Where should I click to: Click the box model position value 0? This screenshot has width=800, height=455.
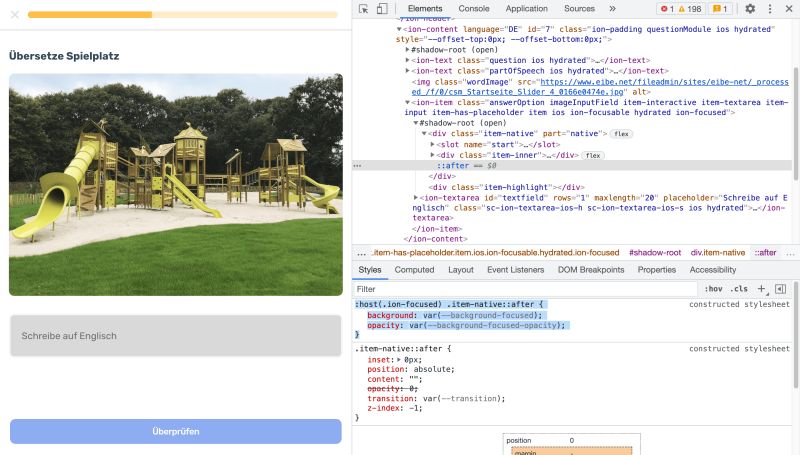point(571,440)
